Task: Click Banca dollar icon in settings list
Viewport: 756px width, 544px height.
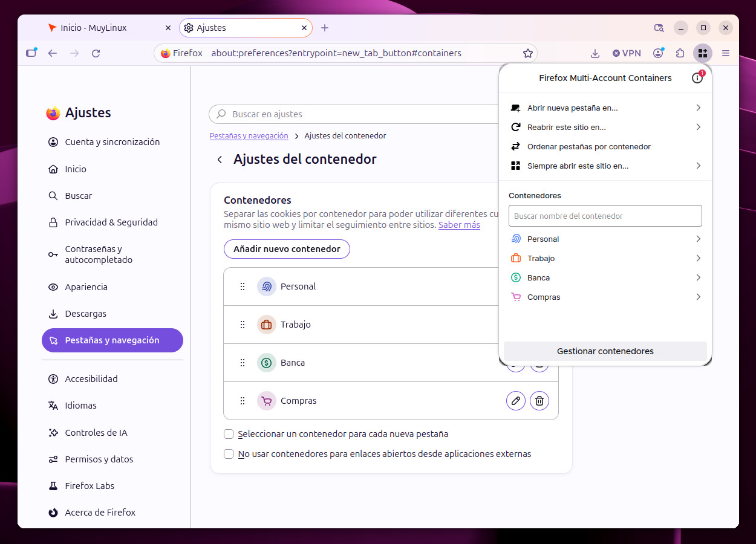Action: (x=267, y=363)
